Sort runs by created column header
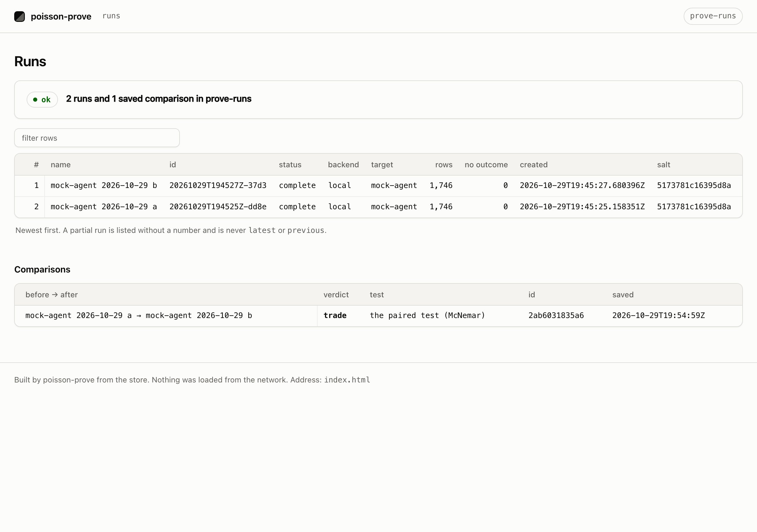Image resolution: width=757 pixels, height=532 pixels. (534, 165)
